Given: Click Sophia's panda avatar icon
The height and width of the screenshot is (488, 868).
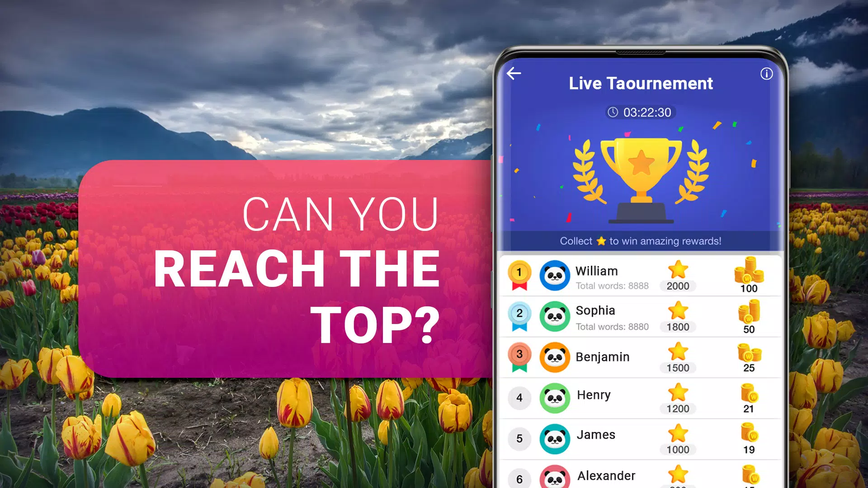Looking at the screenshot, I should pos(553,318).
